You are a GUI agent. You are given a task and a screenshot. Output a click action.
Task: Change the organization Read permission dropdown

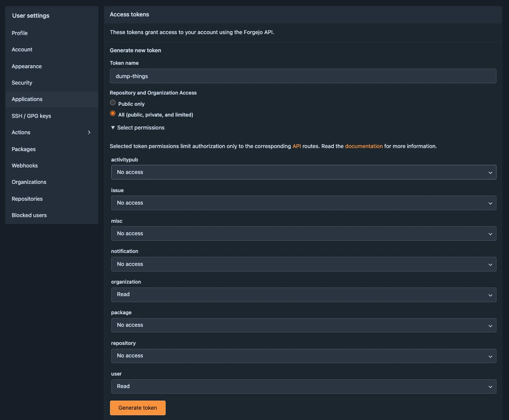pyautogui.click(x=303, y=295)
